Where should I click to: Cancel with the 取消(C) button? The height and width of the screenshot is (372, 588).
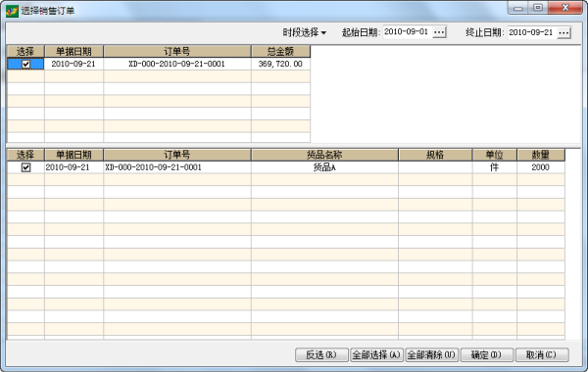click(x=542, y=354)
